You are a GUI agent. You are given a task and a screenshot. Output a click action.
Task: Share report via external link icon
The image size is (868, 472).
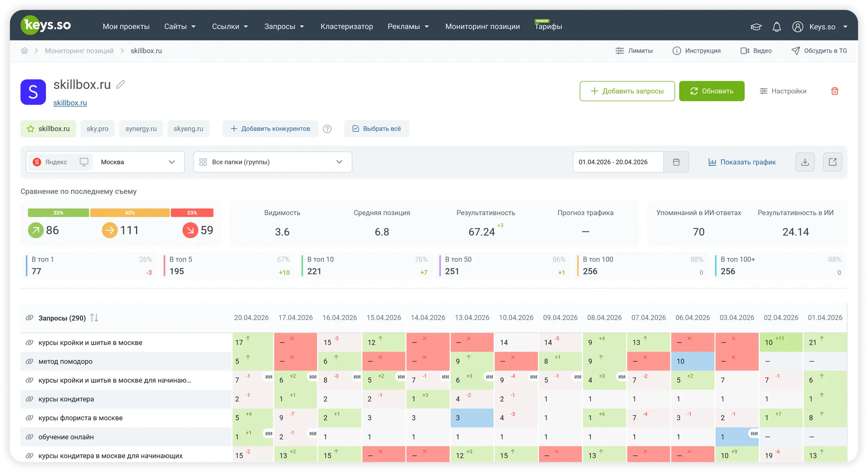(x=832, y=162)
